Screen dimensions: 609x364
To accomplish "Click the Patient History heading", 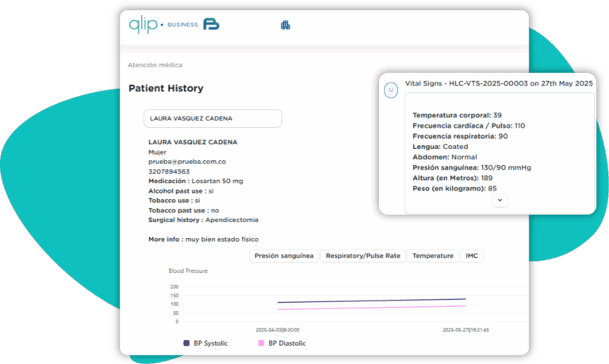I will pos(166,89).
